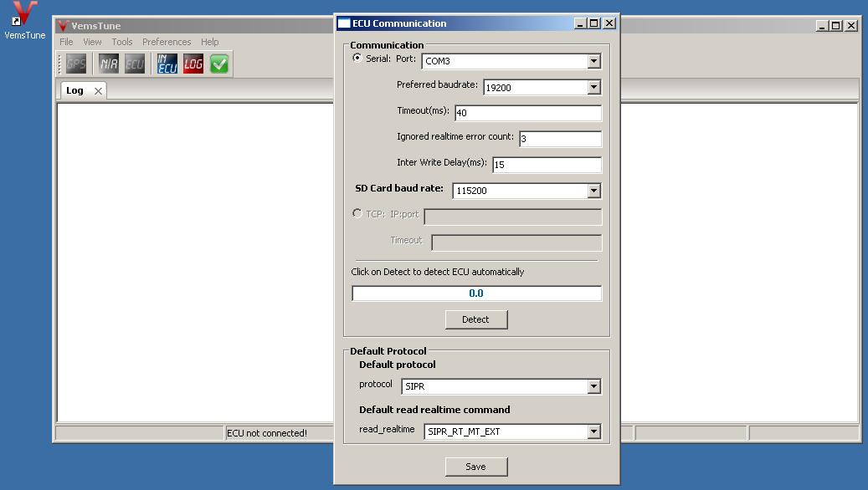Open the Help menu
This screenshot has height=490, width=868.
click(x=210, y=42)
